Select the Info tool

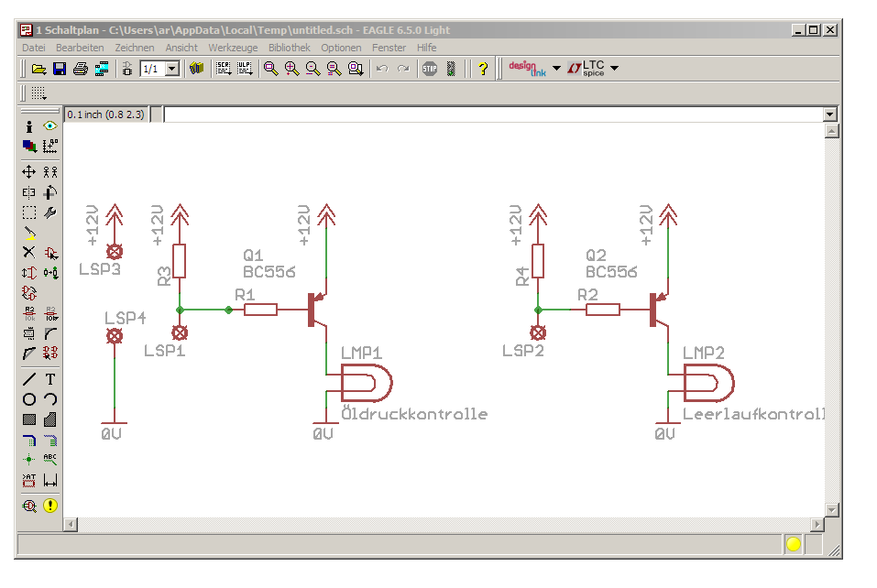pyautogui.click(x=29, y=127)
